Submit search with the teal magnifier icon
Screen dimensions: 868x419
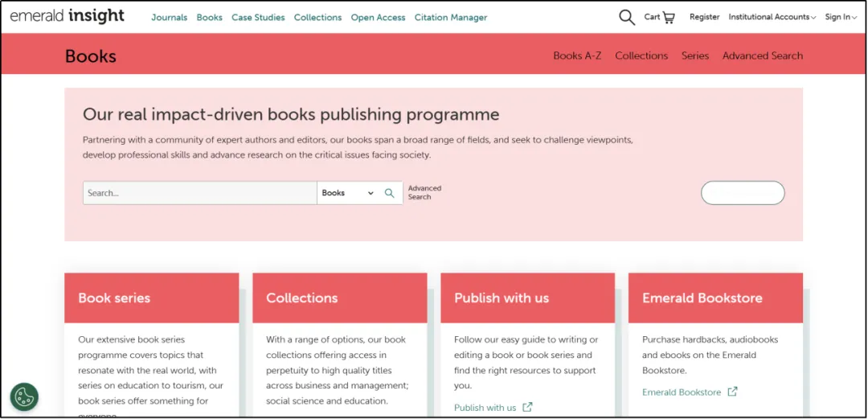pyautogui.click(x=390, y=193)
